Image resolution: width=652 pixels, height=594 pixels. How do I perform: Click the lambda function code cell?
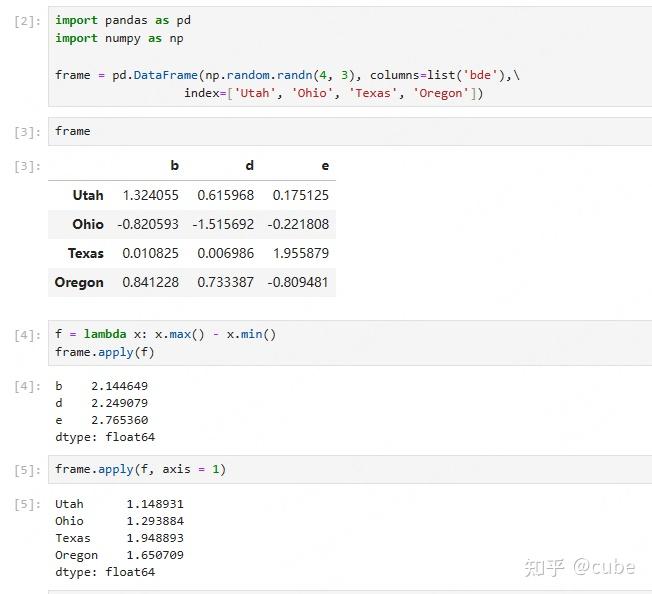[x=350, y=343]
